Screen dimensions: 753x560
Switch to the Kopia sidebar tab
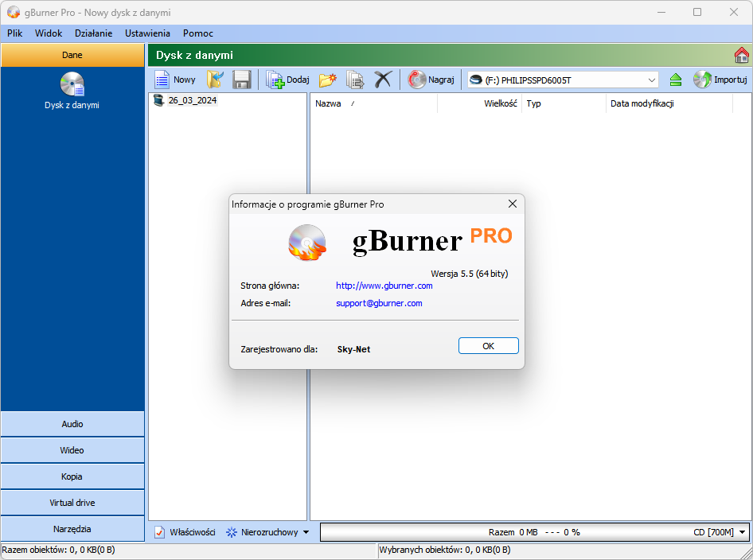coord(72,476)
